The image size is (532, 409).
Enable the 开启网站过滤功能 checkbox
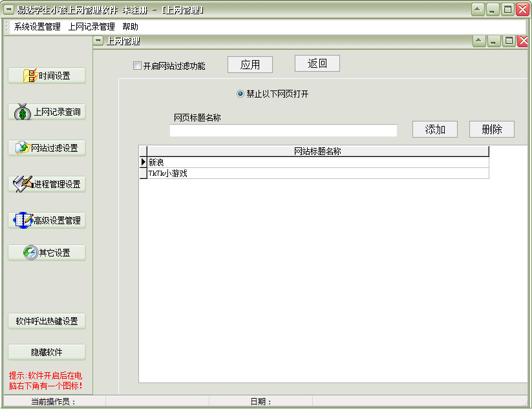(137, 65)
